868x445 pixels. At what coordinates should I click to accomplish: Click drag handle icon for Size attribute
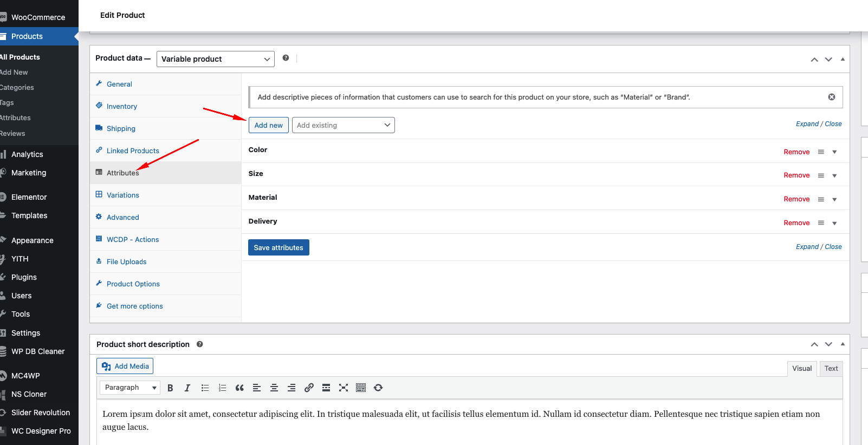pyautogui.click(x=821, y=175)
